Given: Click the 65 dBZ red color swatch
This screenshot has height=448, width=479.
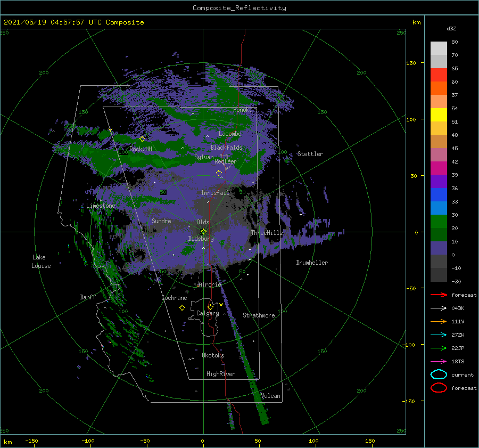Looking at the screenshot, I should tap(439, 75).
